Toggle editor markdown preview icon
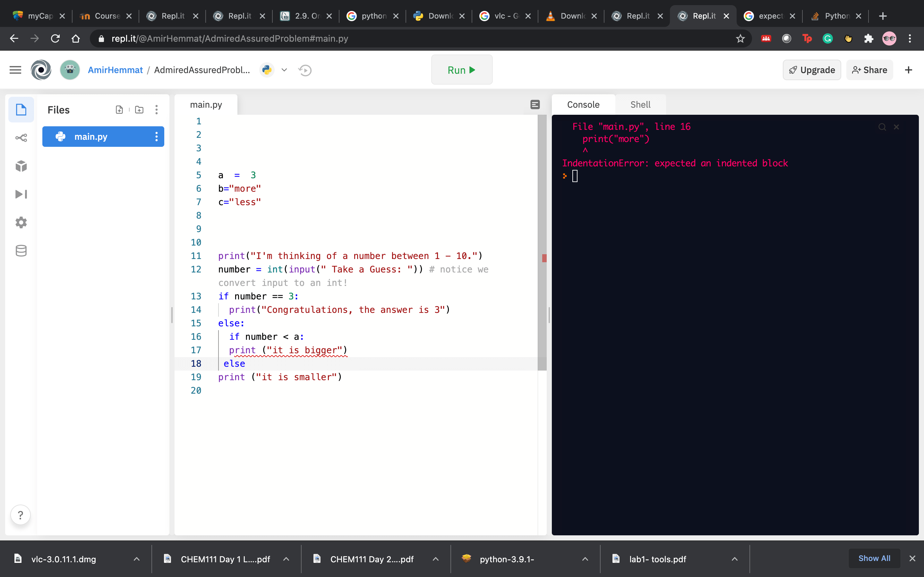This screenshot has width=924, height=577. pyautogui.click(x=535, y=105)
